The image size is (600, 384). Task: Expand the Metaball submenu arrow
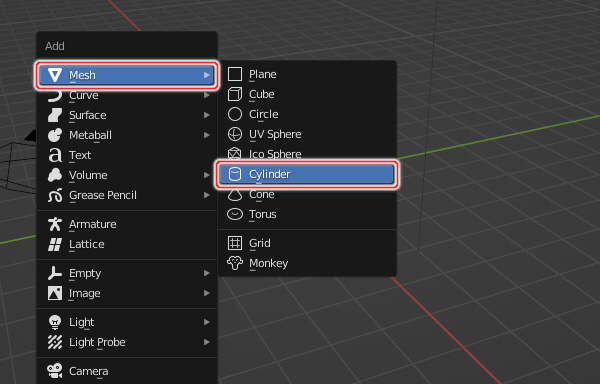(207, 135)
